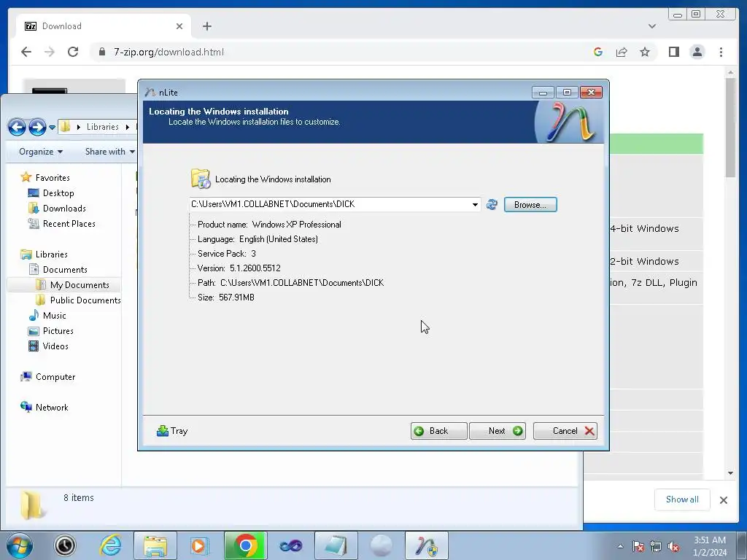Send nLite to Tray

(x=172, y=431)
